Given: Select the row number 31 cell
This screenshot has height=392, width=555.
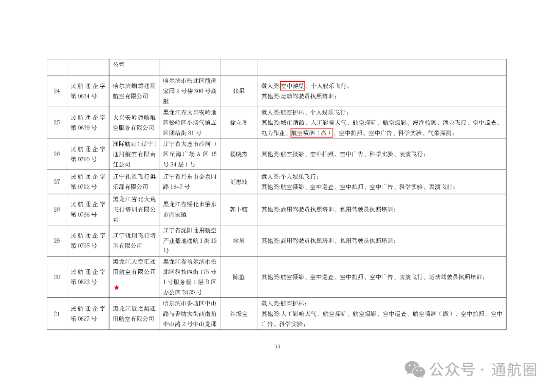Looking at the screenshot, I should point(58,314).
